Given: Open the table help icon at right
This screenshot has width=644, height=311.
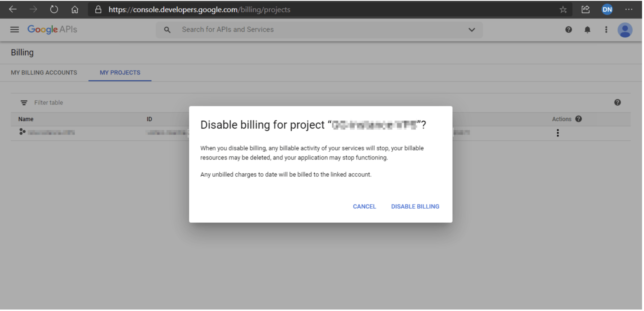Looking at the screenshot, I should [617, 103].
